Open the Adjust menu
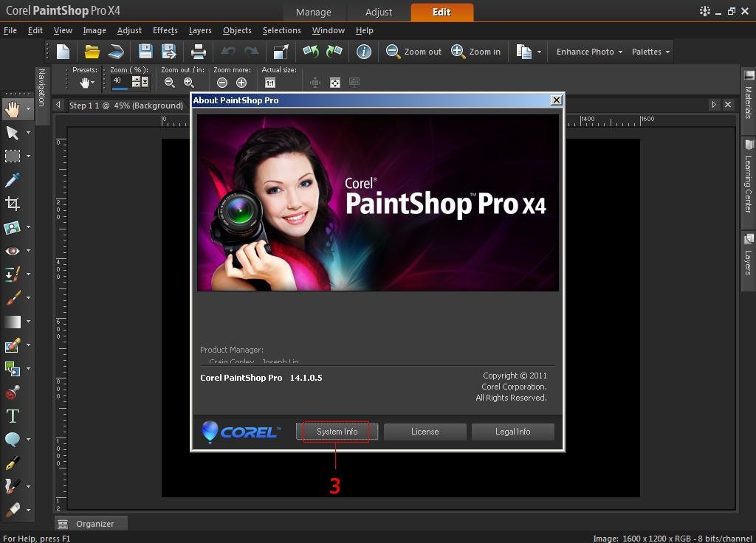 click(x=129, y=30)
